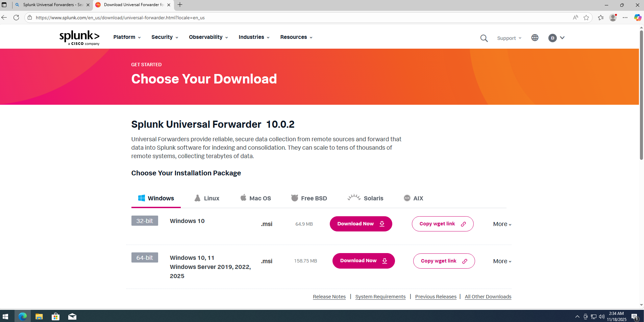
Task: Open the Release Notes link
Action: pyautogui.click(x=329, y=297)
